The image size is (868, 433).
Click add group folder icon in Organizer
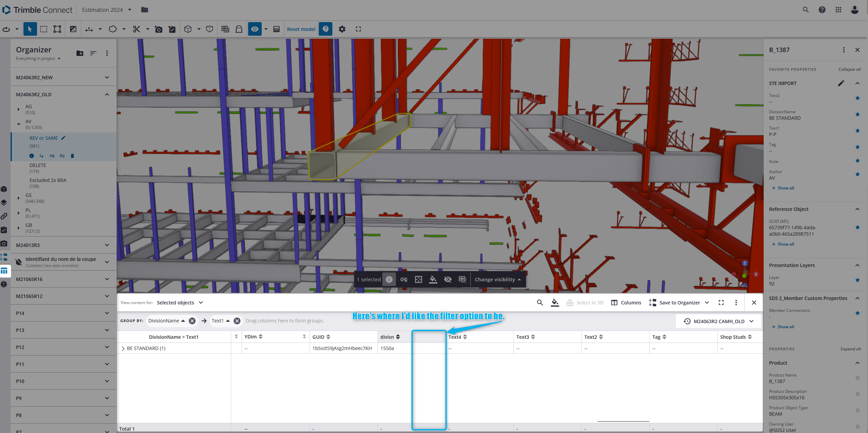[x=80, y=53]
